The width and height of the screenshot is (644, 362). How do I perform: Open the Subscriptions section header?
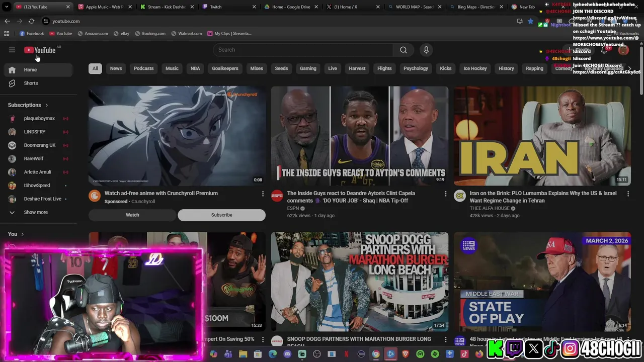point(28,105)
